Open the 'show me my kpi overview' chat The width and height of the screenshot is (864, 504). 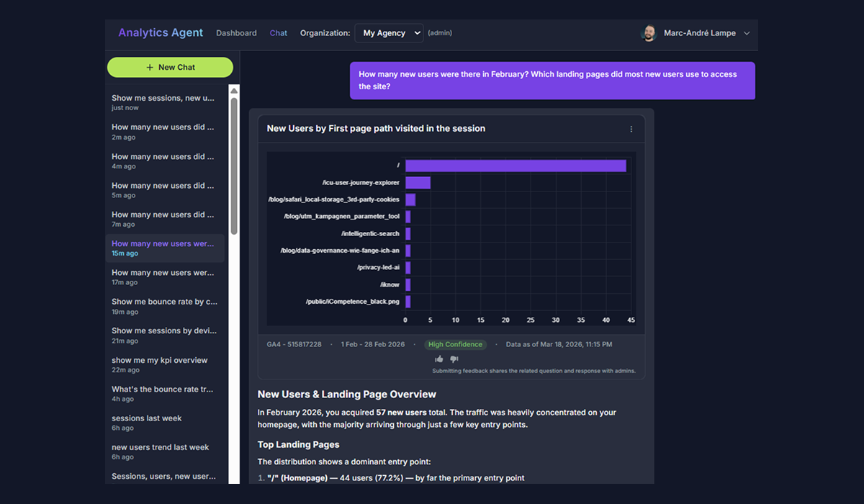pos(166,364)
